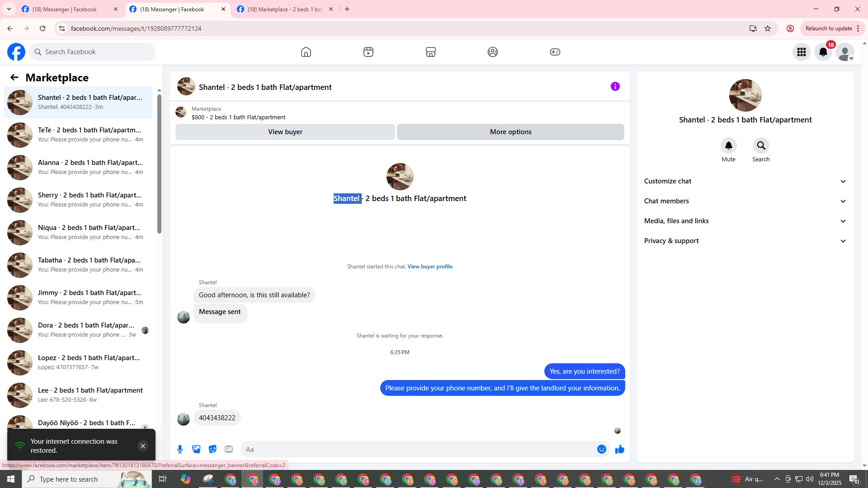The image size is (868, 488).
Task: Install Facebook app from address bar
Action: [x=753, y=28]
